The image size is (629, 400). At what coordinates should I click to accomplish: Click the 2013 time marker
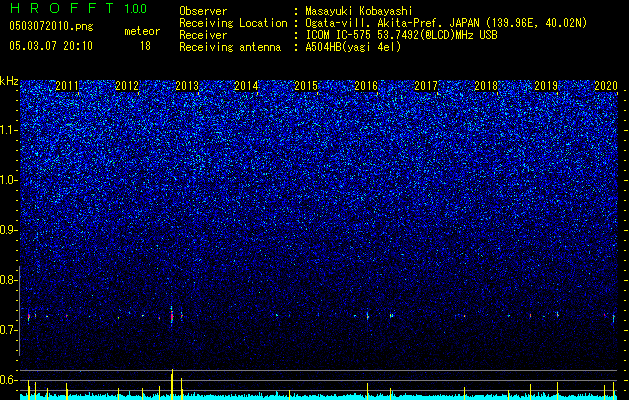(x=187, y=86)
